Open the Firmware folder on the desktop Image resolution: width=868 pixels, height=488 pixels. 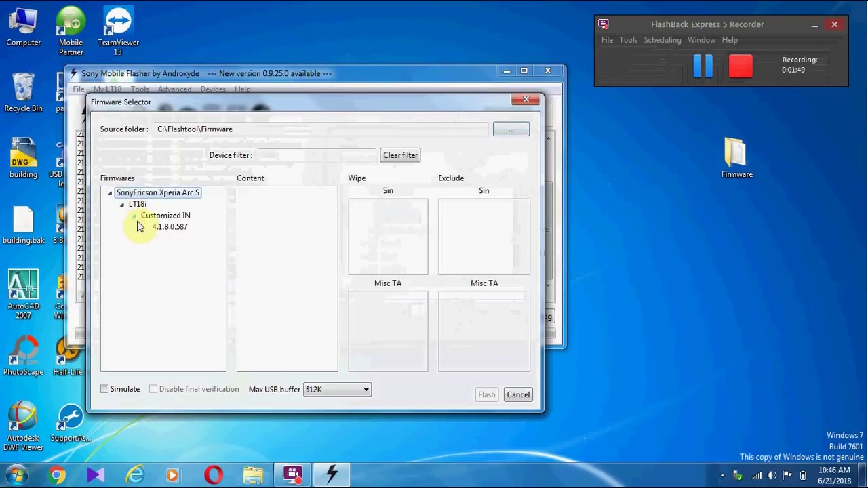(x=736, y=159)
